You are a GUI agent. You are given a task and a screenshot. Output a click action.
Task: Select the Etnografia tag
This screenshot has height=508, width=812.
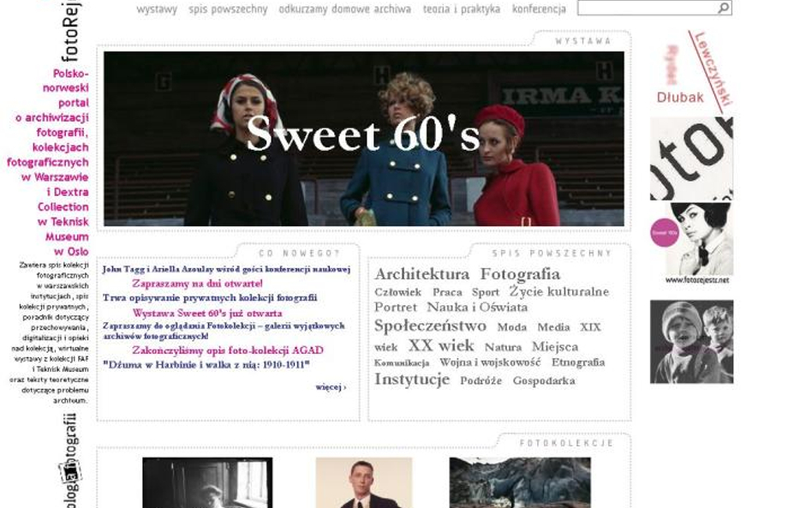pos(578,362)
